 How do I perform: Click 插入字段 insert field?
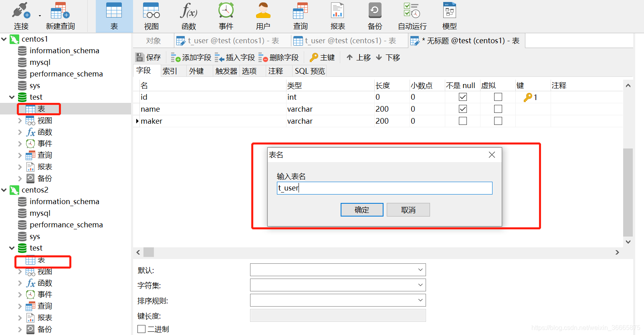(235, 58)
